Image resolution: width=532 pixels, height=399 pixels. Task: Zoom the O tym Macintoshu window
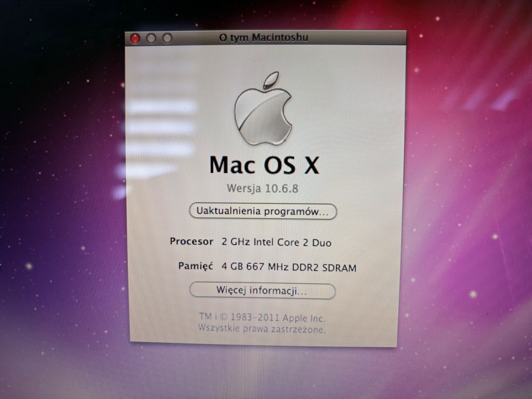click(167, 39)
